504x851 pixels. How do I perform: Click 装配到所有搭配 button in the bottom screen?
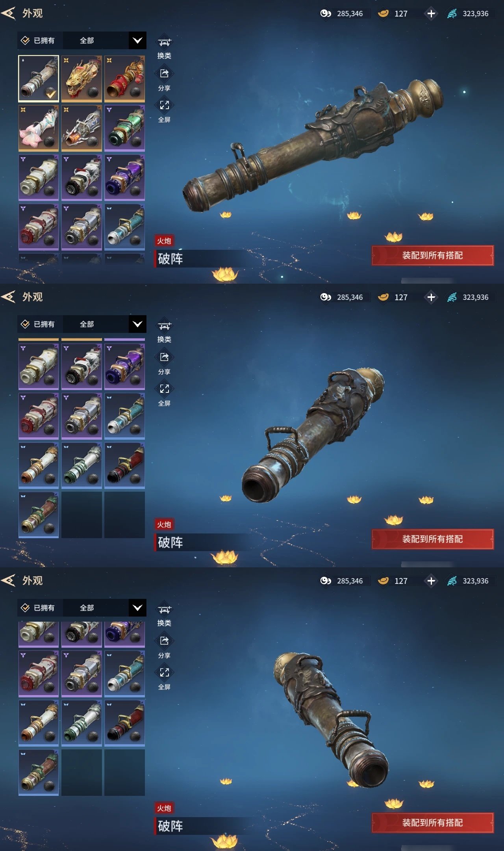click(432, 823)
